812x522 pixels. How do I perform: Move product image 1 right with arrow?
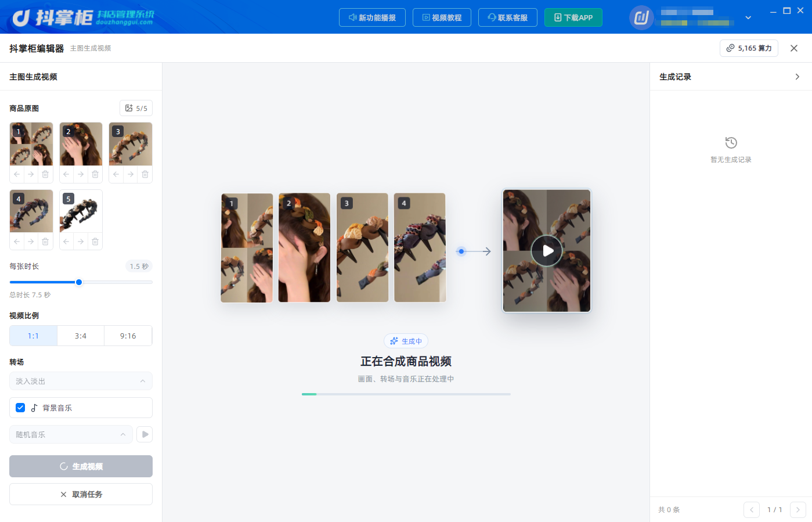31,174
